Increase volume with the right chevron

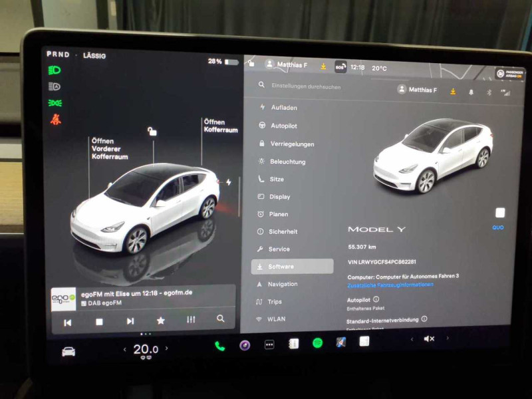tap(448, 338)
